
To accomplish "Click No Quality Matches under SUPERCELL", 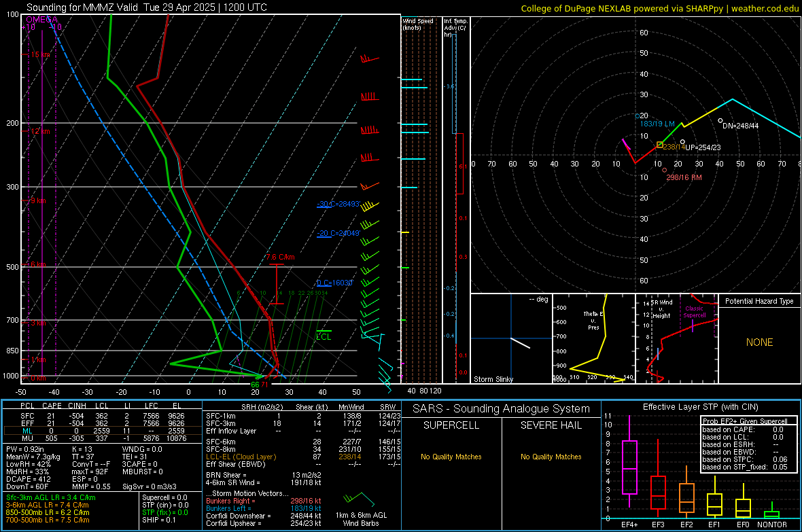I will (451, 457).
